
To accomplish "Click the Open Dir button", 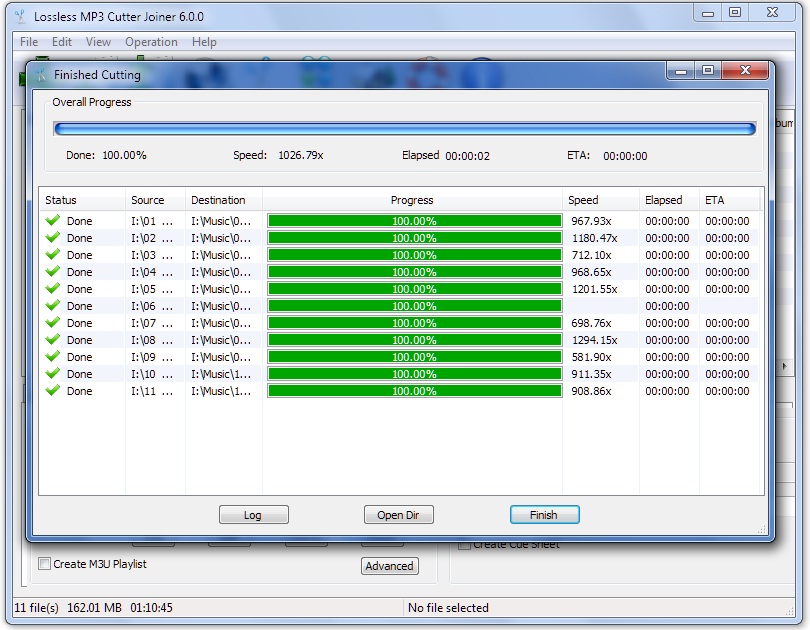I will coord(398,515).
